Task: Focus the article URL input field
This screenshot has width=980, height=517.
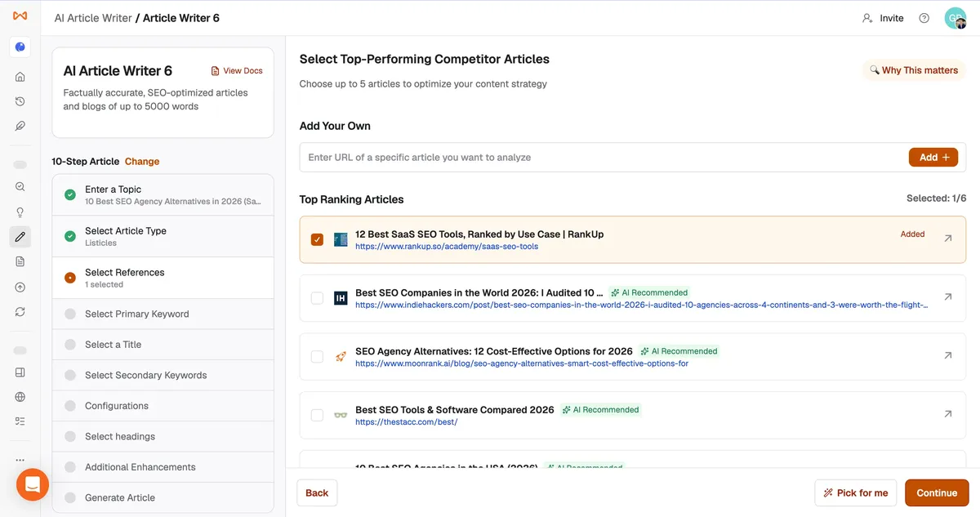Action: 604,158
